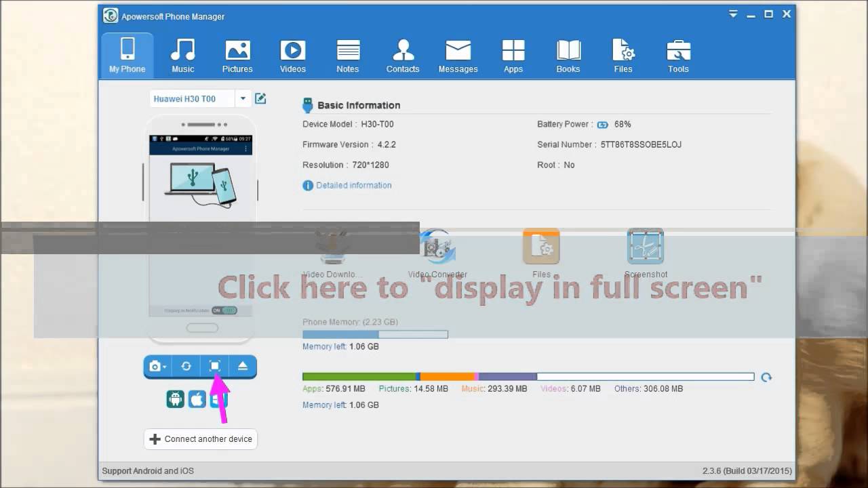
Task: Edit the device name with pencil icon
Action: (260, 99)
